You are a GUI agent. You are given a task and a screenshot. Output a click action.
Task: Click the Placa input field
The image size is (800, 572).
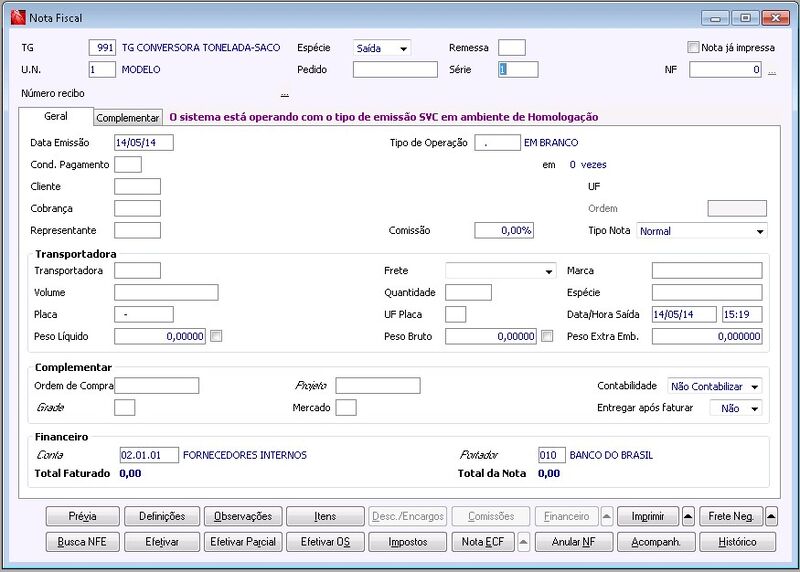tap(144, 314)
